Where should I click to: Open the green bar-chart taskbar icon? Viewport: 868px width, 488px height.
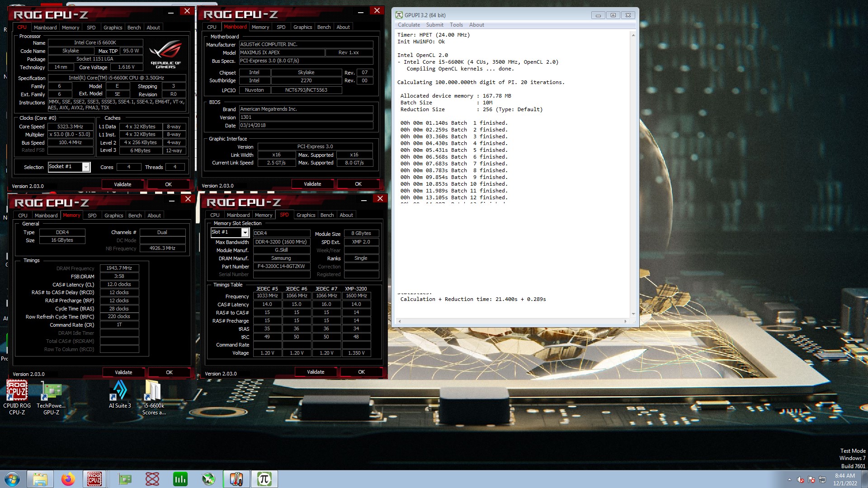point(180,479)
